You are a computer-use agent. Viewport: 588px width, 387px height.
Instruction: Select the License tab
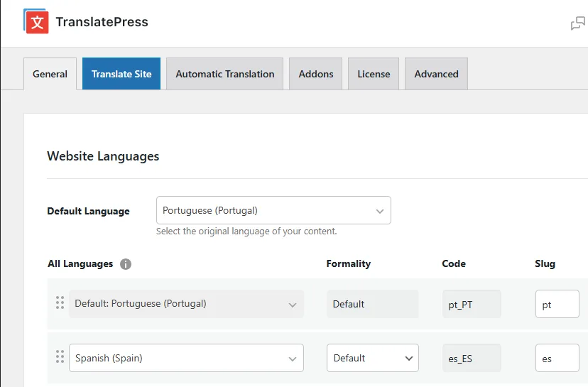click(374, 74)
